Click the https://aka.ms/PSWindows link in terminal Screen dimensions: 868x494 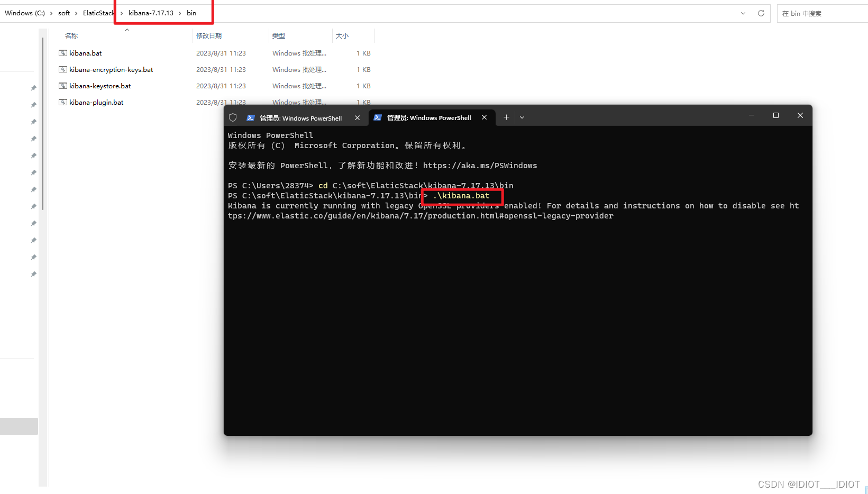point(480,166)
